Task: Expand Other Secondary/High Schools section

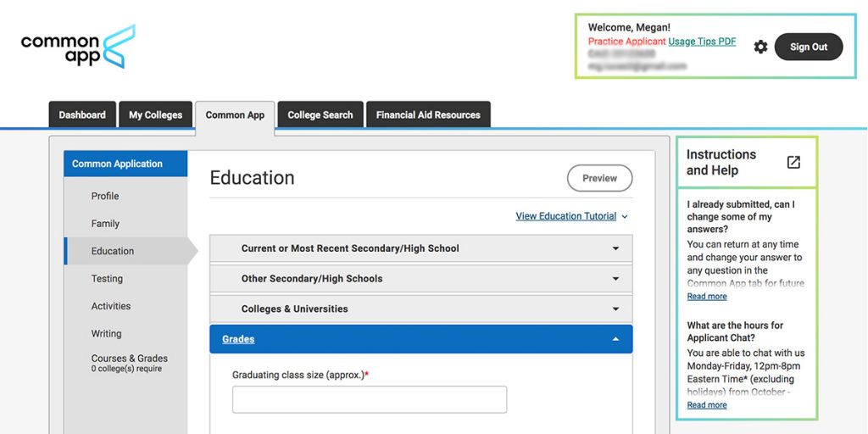Action: pyautogui.click(x=420, y=279)
